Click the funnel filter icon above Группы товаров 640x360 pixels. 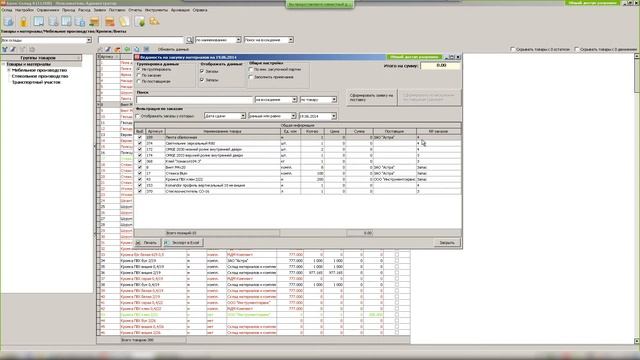5,49
